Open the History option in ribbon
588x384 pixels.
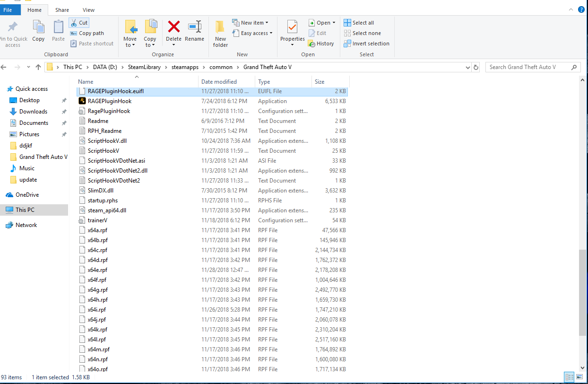pyautogui.click(x=321, y=44)
